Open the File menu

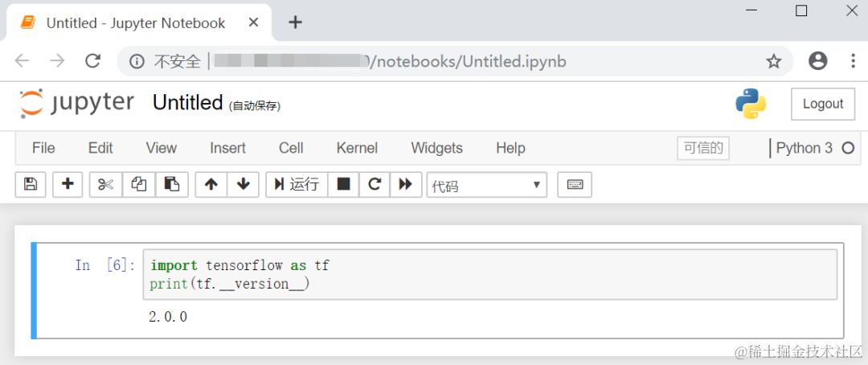43,148
